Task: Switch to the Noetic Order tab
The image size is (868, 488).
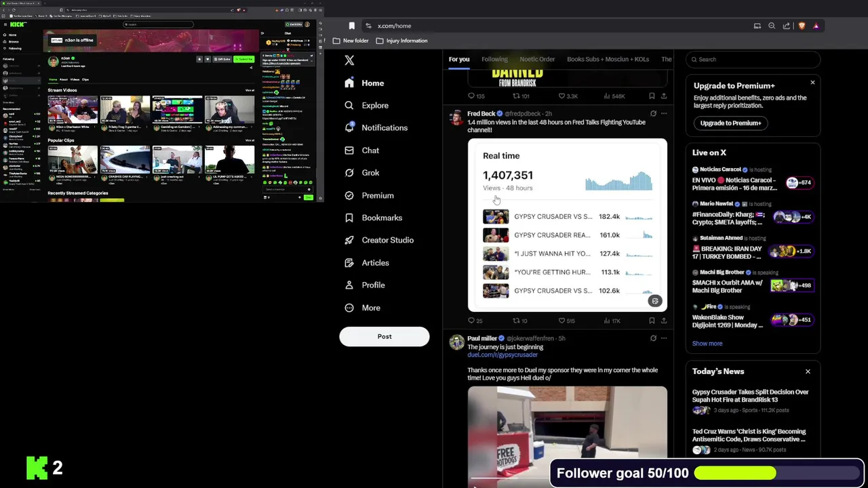Action: pos(537,59)
